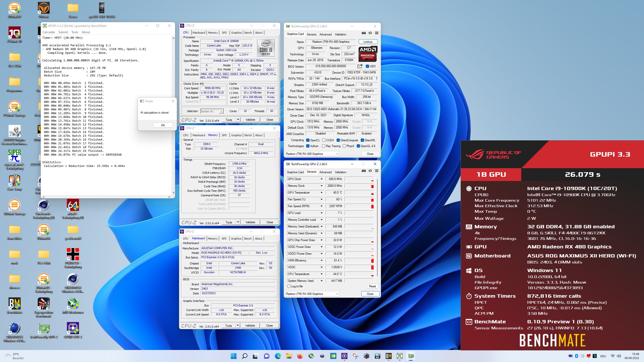Toggle Ray Tracing checkbox
The width and height of the screenshot is (644, 362).
point(323,146)
